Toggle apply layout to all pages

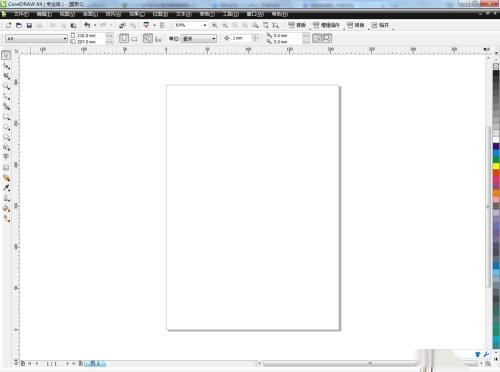148,38
